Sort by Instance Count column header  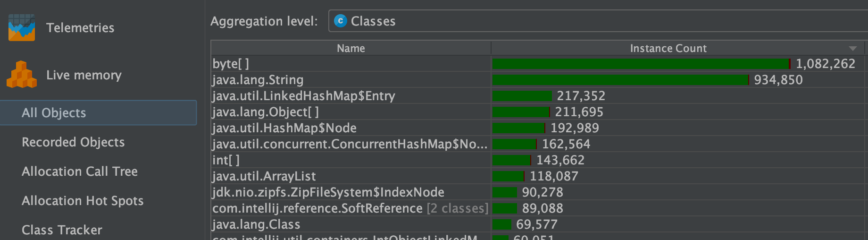(x=668, y=48)
